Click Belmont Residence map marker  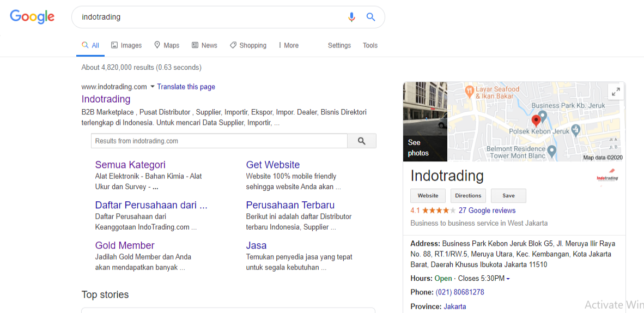coord(552,152)
